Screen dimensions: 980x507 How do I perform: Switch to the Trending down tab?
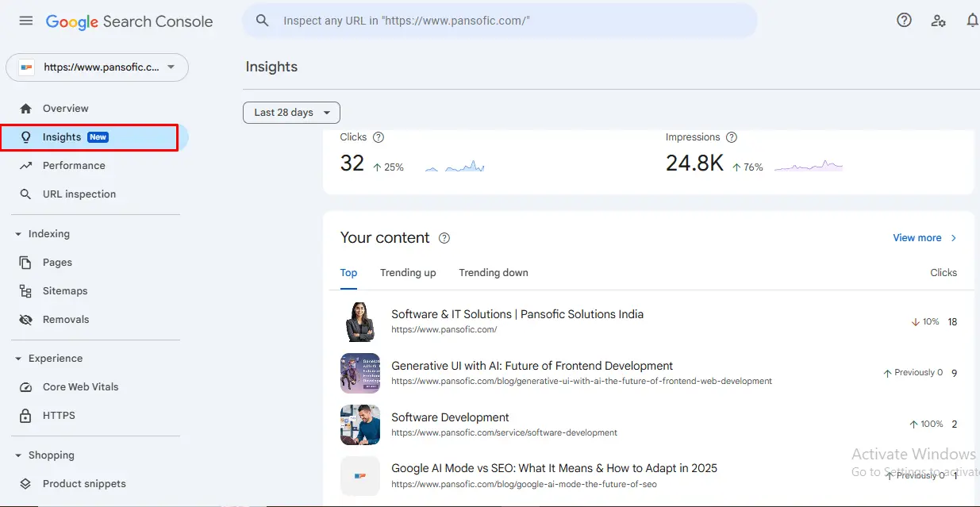point(494,273)
